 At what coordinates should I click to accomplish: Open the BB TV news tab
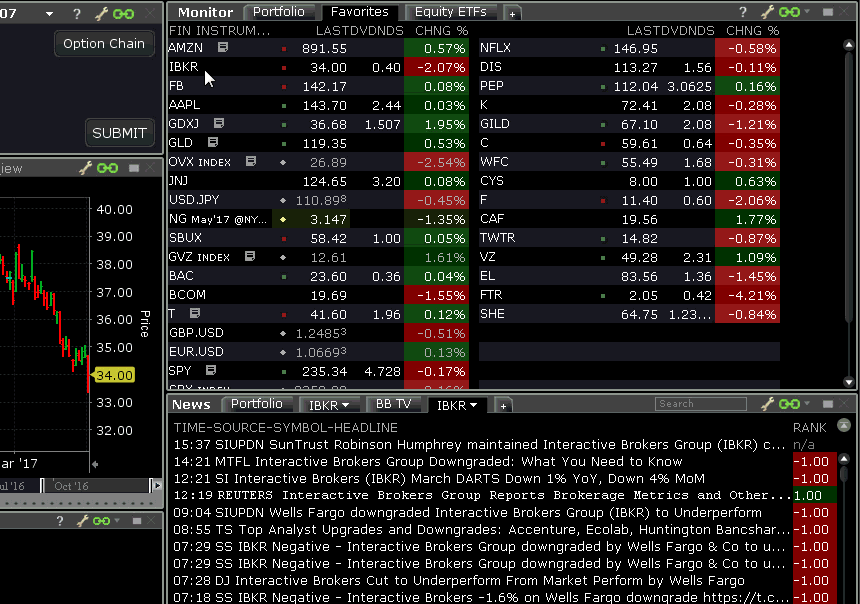393,405
